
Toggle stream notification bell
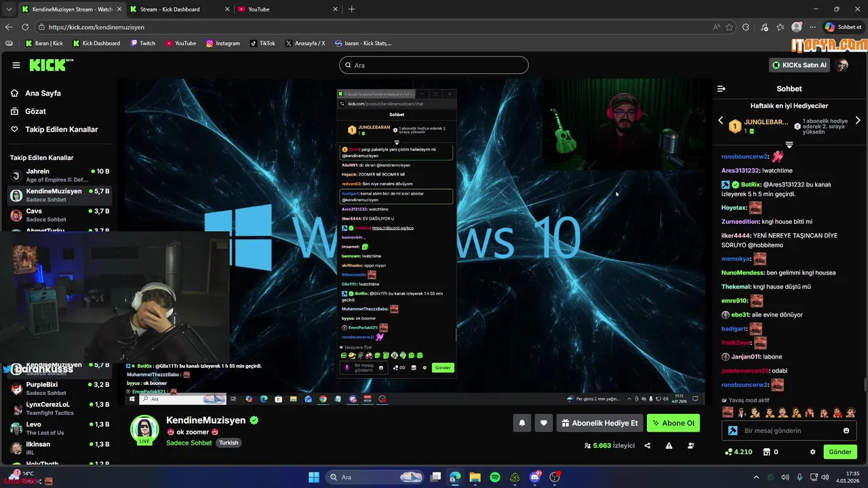[x=522, y=423]
